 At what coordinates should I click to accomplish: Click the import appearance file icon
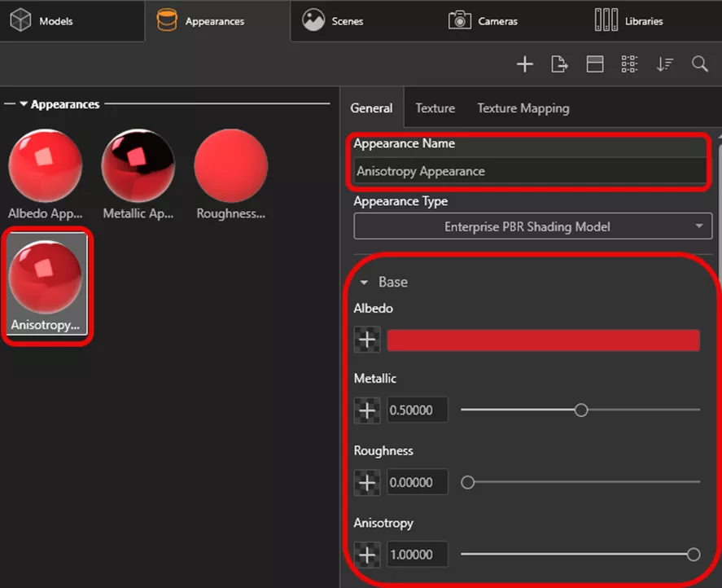[x=559, y=64]
